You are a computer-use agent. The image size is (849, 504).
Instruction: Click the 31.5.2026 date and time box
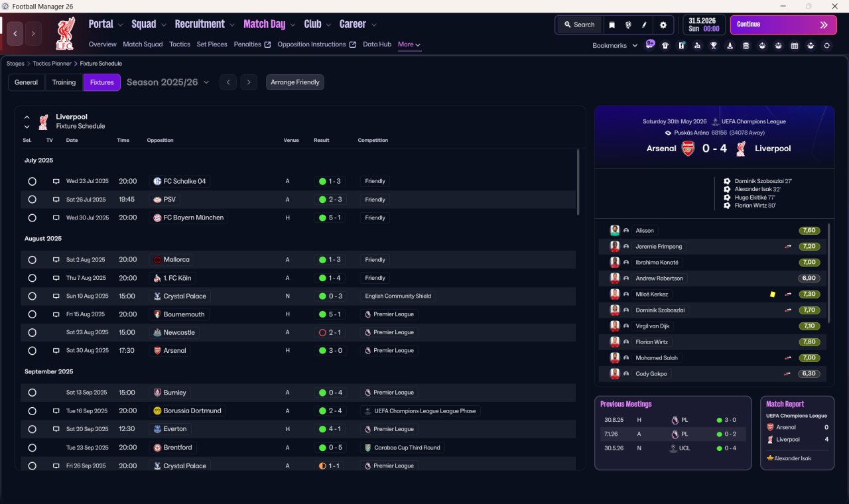click(704, 25)
